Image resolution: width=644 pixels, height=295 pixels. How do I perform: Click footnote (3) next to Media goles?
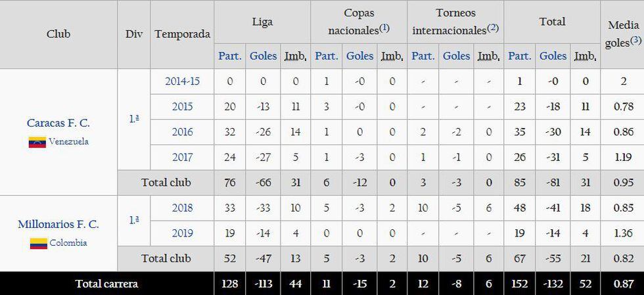coord(635,41)
